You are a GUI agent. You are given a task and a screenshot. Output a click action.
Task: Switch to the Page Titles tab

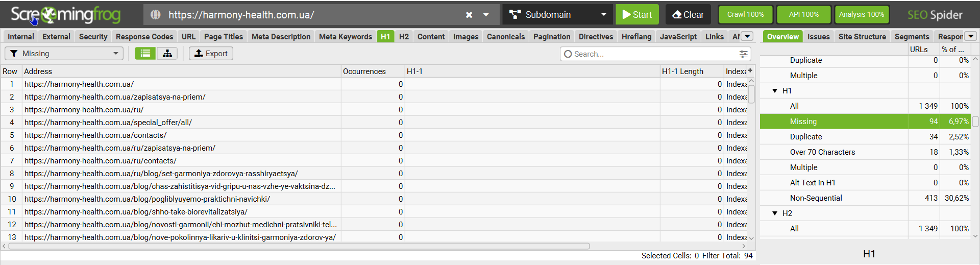[223, 37]
